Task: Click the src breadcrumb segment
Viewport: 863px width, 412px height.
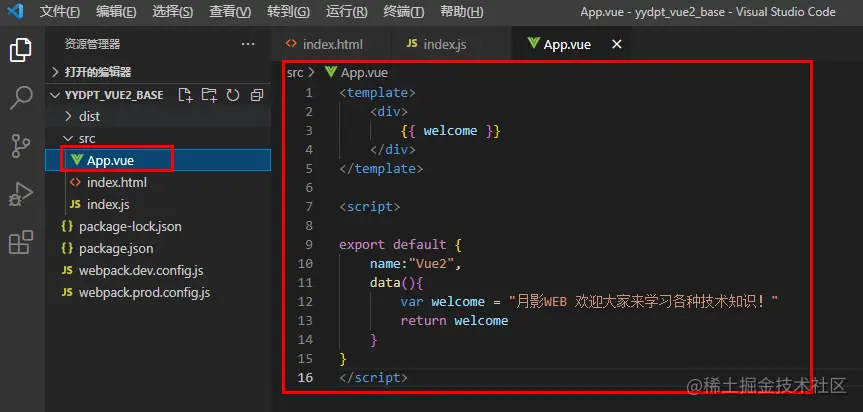Action: click(x=295, y=72)
